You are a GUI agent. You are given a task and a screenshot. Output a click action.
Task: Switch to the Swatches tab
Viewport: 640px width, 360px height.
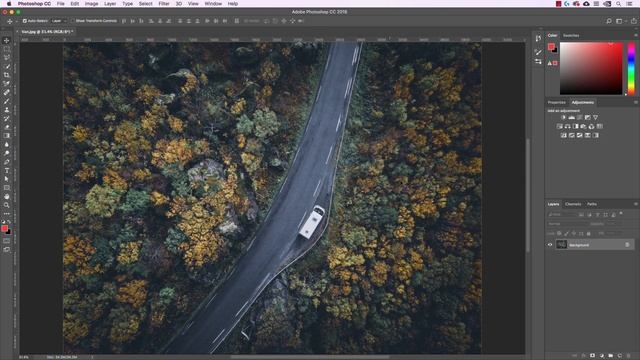pyautogui.click(x=571, y=36)
